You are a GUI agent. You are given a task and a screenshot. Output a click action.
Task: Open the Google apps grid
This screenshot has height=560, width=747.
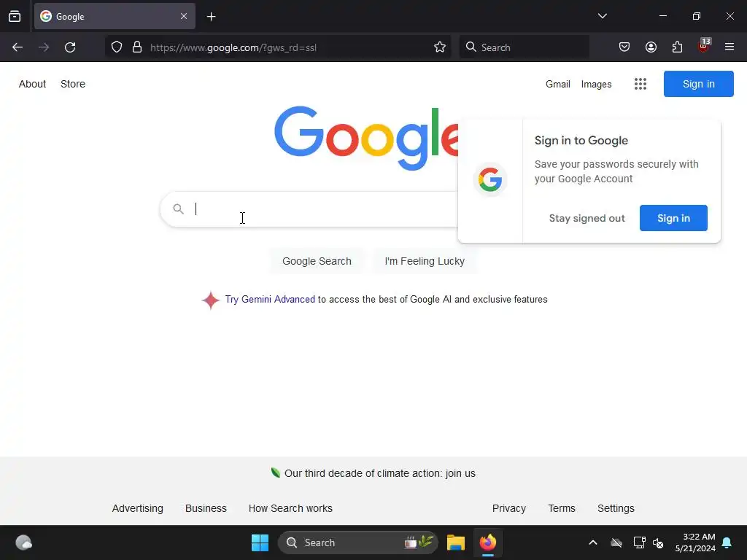pyautogui.click(x=640, y=85)
